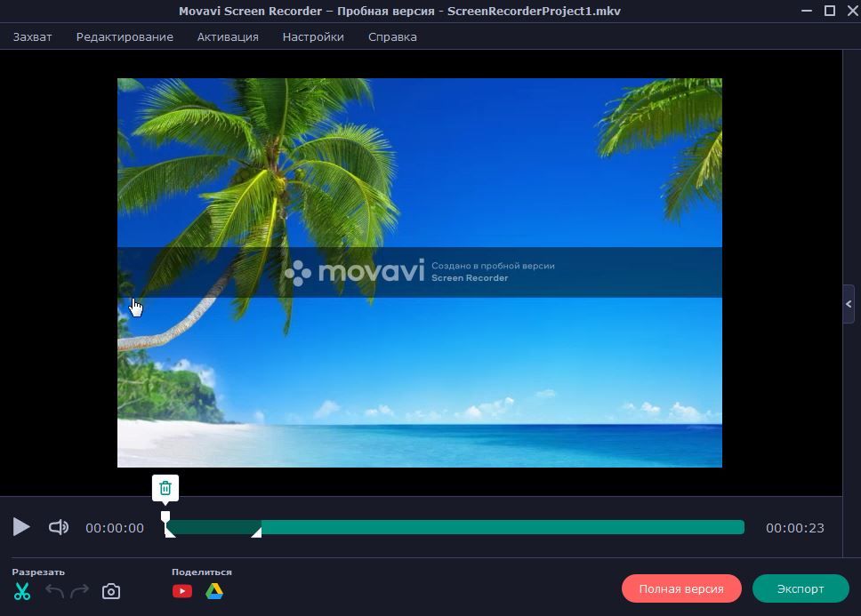The image size is (861, 616).
Task: Mute the audio with the speaker icon
Action: 59,527
